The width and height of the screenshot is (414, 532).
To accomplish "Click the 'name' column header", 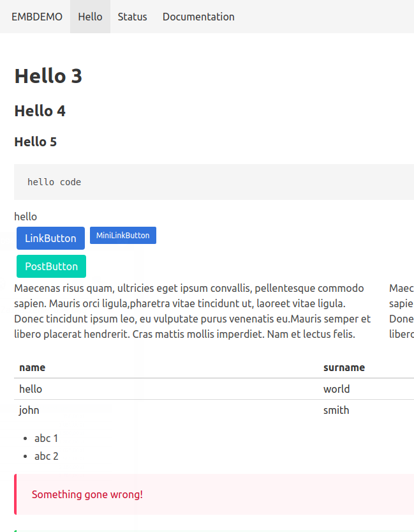I will [x=33, y=367].
